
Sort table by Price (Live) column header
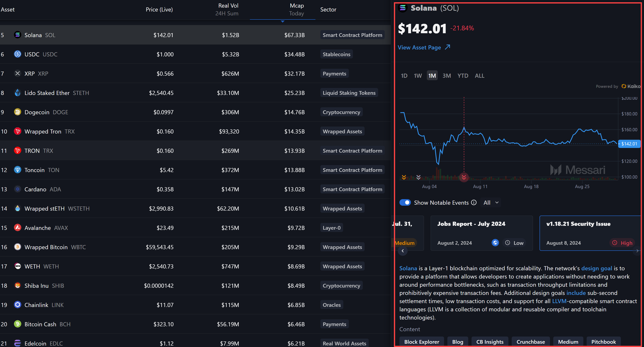[x=159, y=9]
